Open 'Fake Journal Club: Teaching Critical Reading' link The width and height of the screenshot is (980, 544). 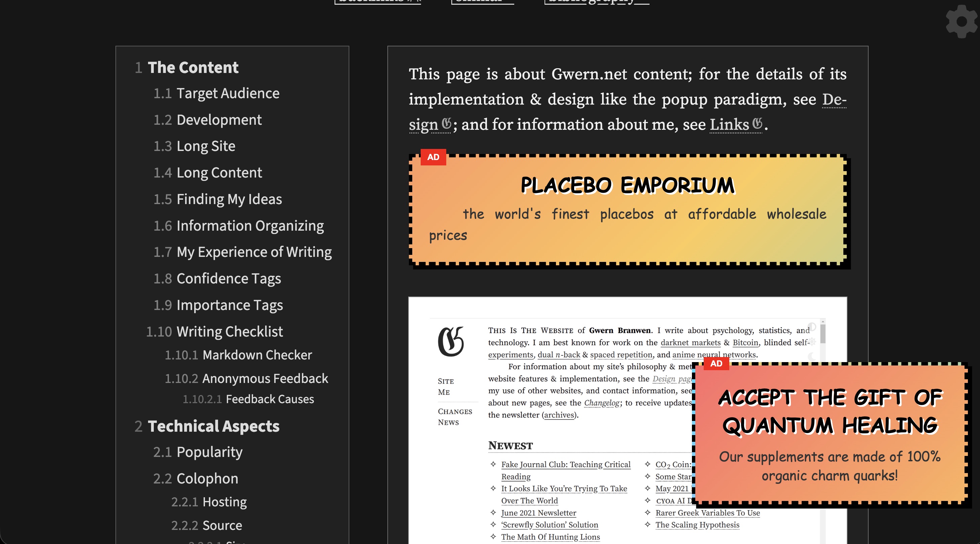[x=566, y=470]
